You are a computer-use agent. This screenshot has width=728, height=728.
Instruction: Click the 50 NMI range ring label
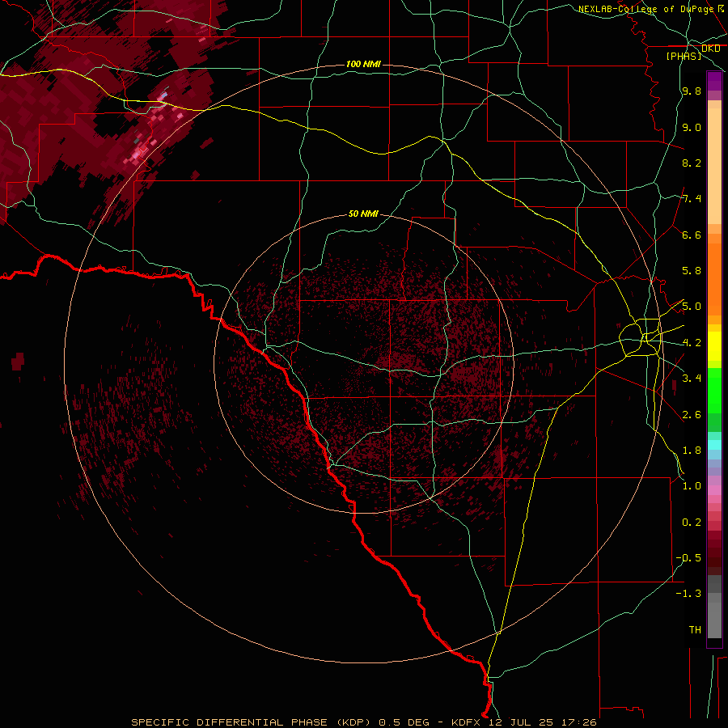pos(363,214)
